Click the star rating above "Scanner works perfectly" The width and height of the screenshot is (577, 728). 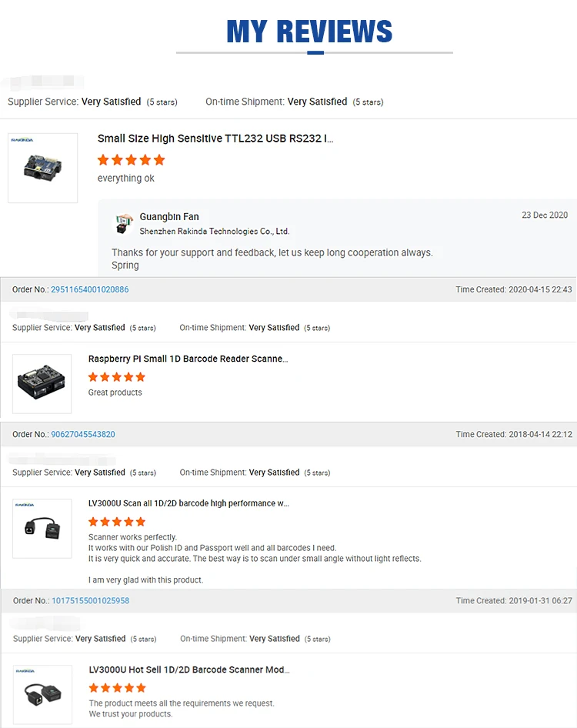point(116,522)
